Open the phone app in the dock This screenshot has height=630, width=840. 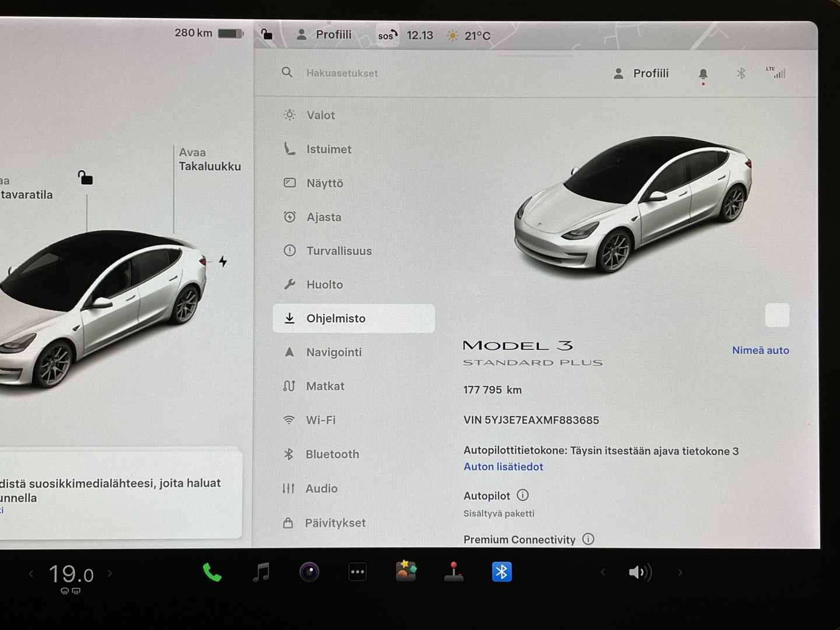tap(212, 572)
